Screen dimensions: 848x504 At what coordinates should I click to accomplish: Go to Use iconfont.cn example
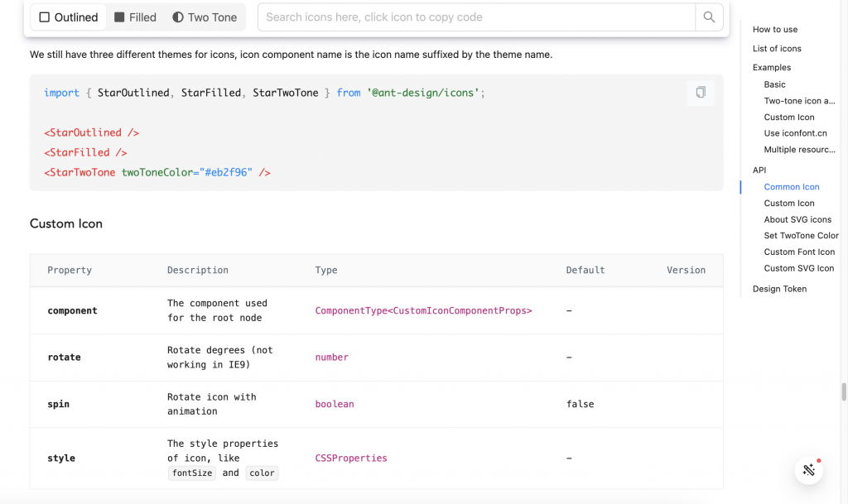[795, 133]
